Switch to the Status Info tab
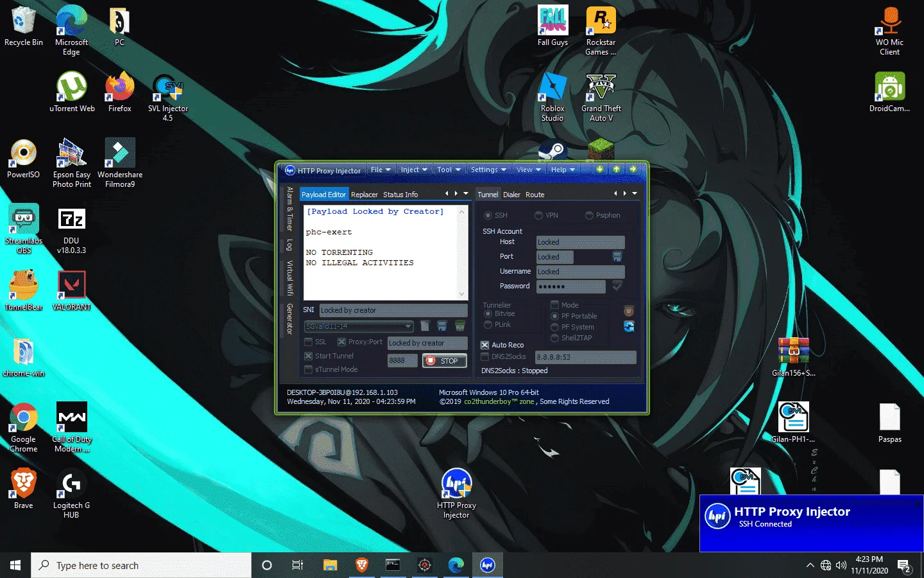The image size is (924, 578). coord(400,195)
